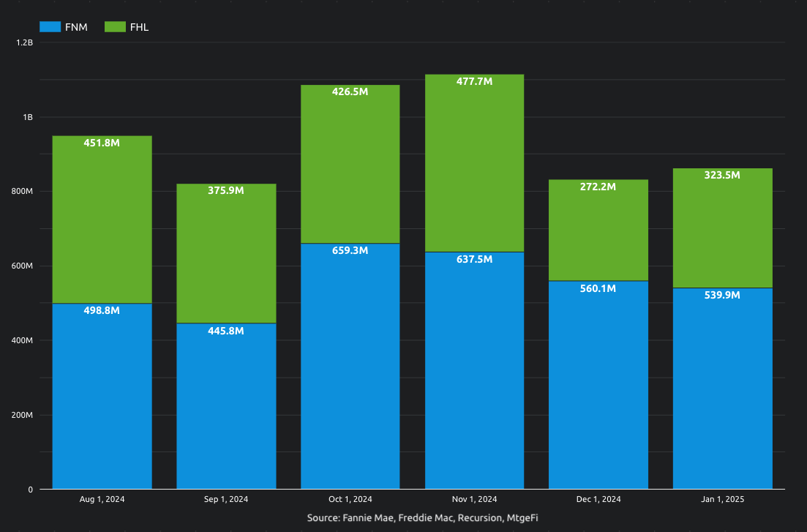Select the green FHL bar for Oct 1, 2024
Screen dimensions: 807x532
click(350, 165)
